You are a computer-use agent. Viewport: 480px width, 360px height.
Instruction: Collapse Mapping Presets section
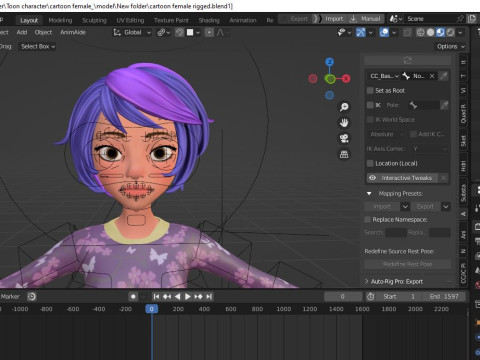(369, 194)
